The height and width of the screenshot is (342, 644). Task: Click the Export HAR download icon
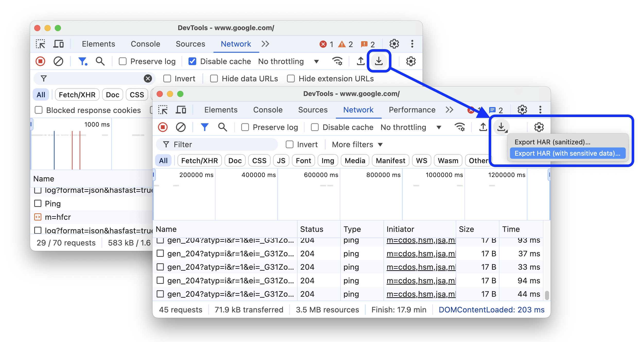[502, 127]
